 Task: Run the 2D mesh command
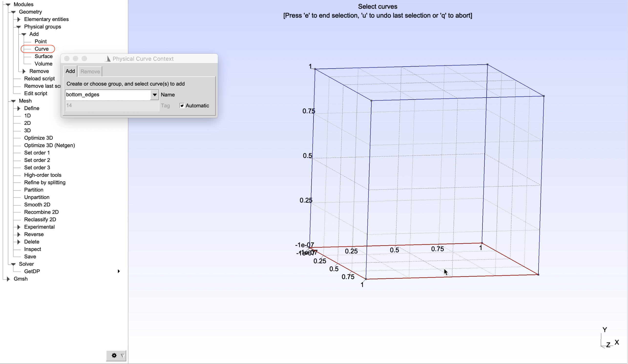[27, 123]
